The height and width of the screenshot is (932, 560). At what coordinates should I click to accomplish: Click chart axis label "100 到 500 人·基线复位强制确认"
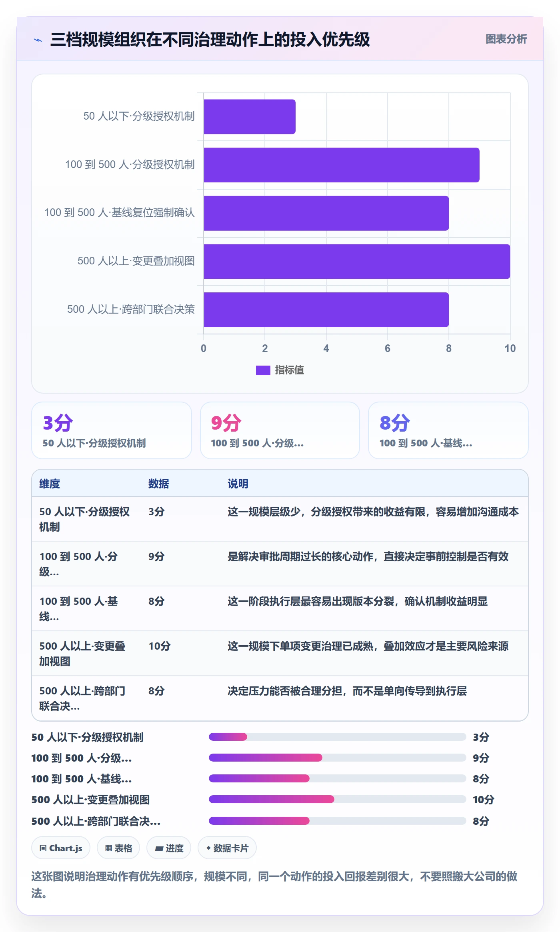click(x=119, y=213)
